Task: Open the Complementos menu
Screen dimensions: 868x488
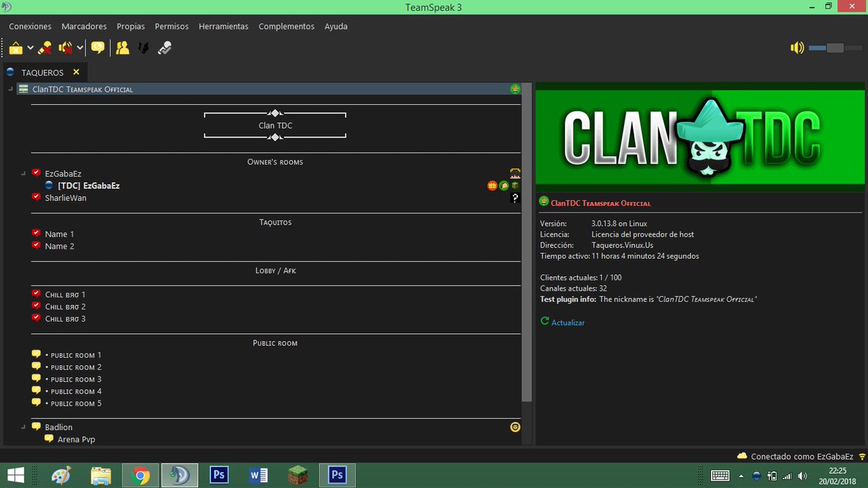Action: coord(286,26)
